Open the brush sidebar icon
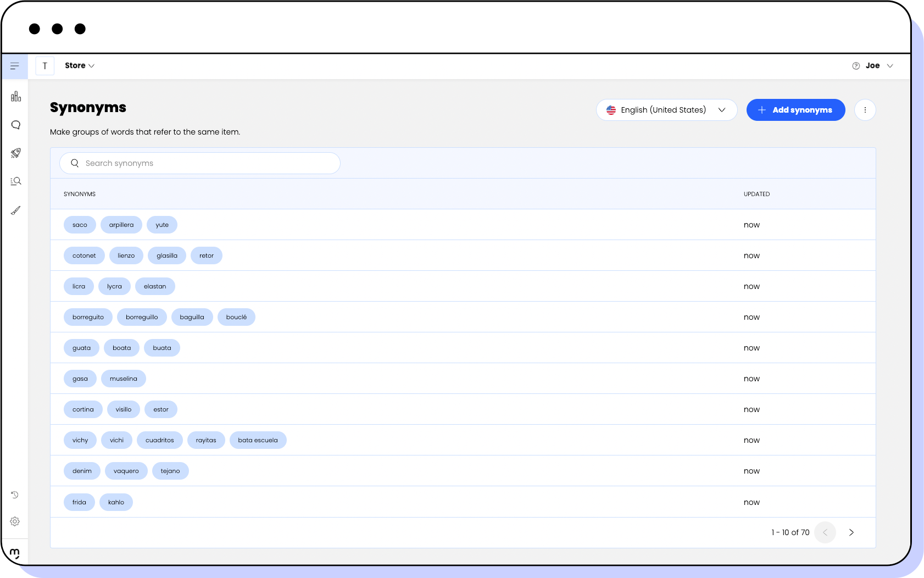This screenshot has height=578, width=924. pos(16,210)
